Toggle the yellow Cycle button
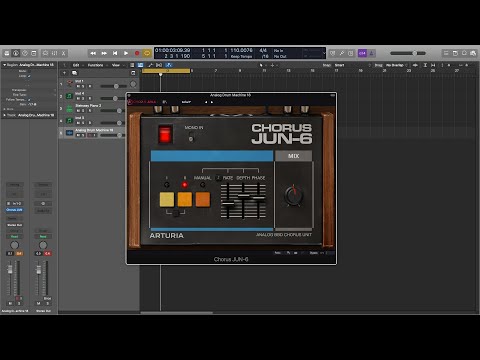This screenshot has width=480, height=360. (147, 53)
